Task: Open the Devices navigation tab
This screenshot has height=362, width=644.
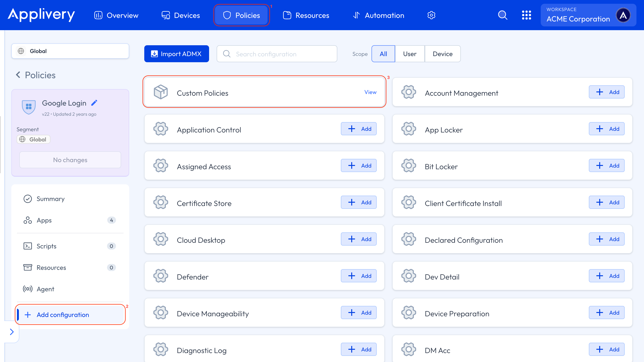Action: [x=181, y=15]
